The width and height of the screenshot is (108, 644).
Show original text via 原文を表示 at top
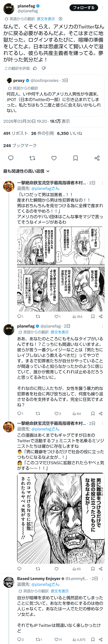tap(46, 19)
